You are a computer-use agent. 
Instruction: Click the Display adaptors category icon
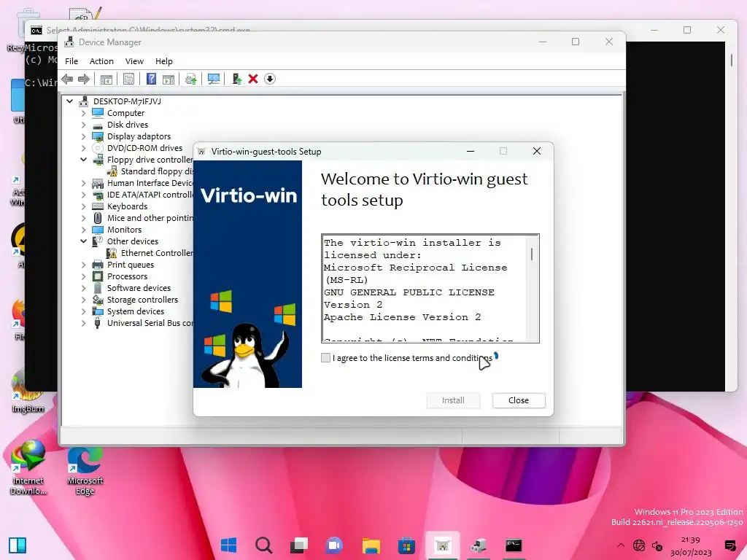98,136
